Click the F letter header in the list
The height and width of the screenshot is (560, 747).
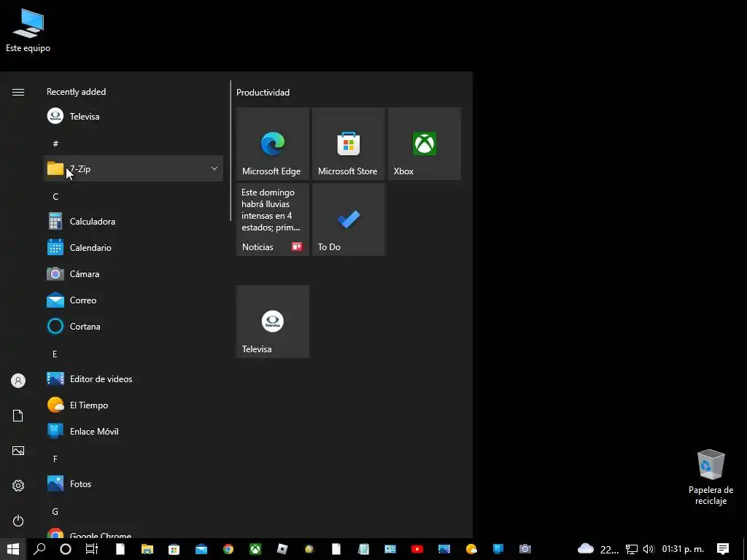click(55, 459)
